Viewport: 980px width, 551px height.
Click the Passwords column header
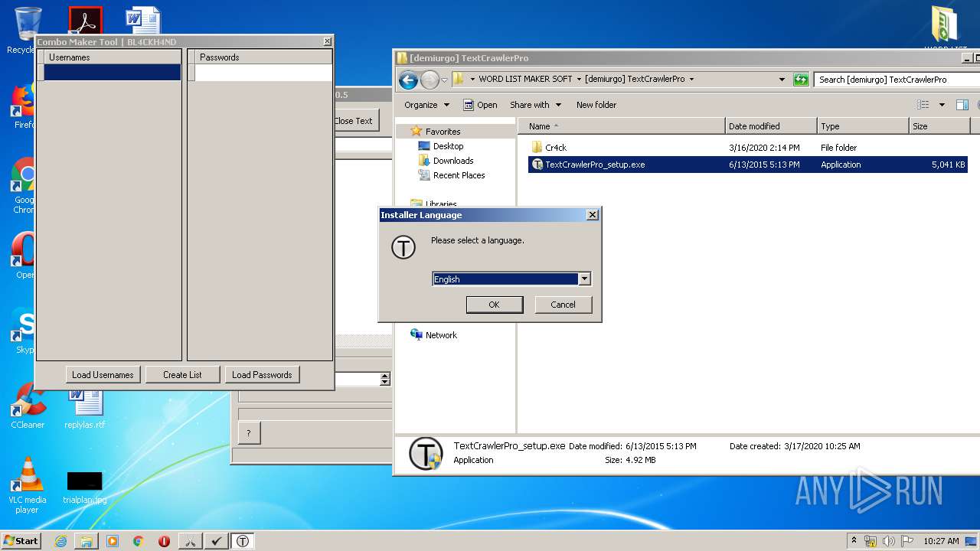[x=263, y=57]
